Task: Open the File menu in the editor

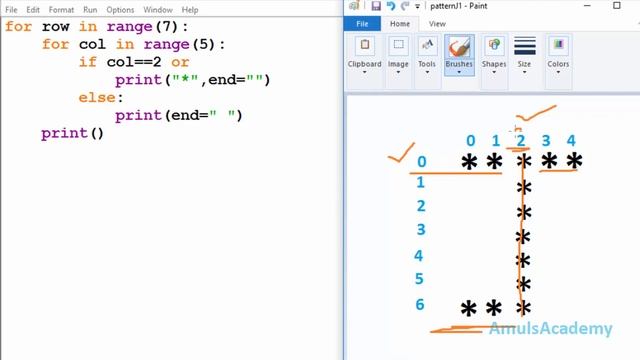Action: [11, 9]
